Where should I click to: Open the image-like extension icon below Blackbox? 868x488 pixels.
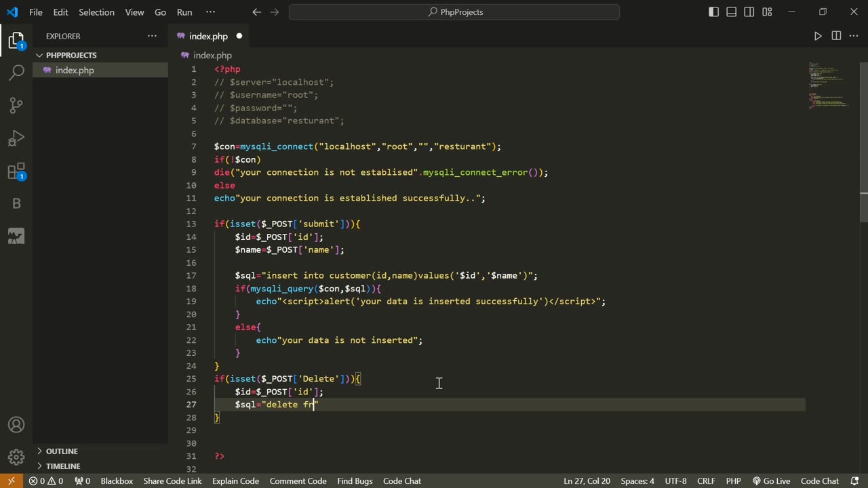tap(16, 236)
